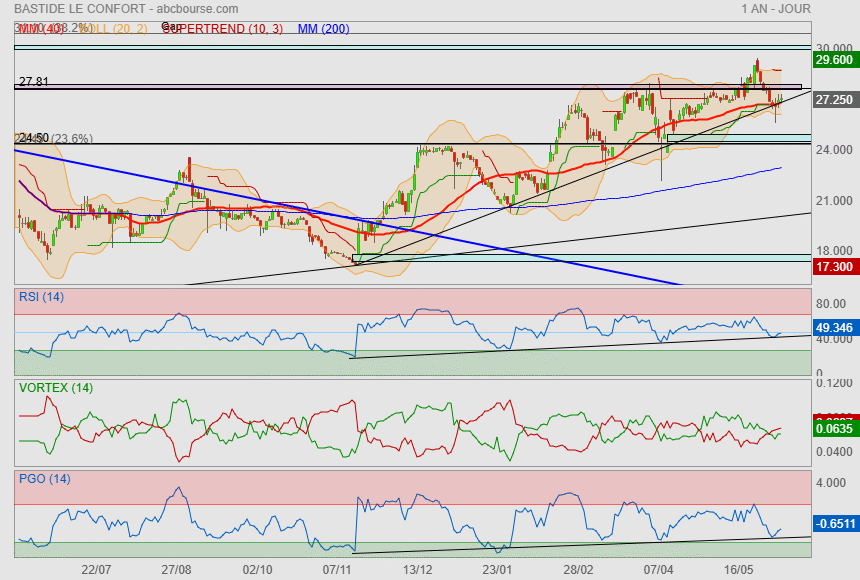
Task: Click the 22/07 date label
Action: coord(96,570)
